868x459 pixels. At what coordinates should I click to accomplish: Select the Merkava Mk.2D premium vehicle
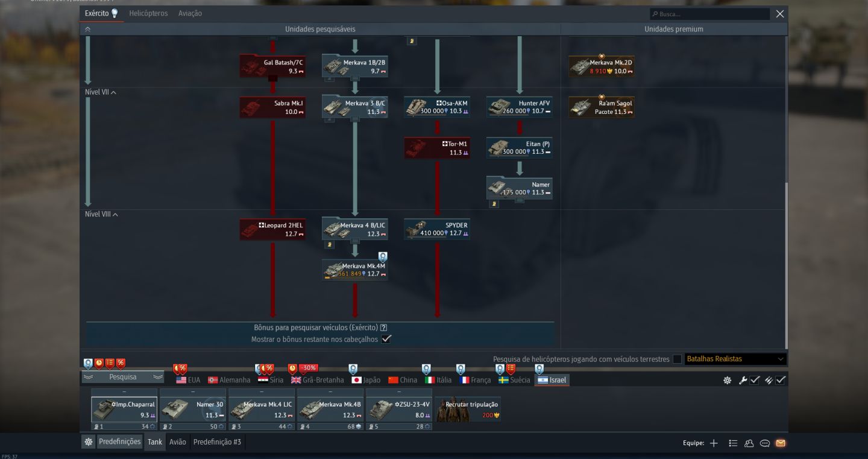click(x=602, y=66)
